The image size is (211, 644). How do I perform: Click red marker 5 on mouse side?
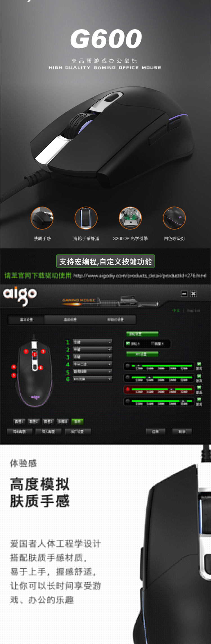pos(14,375)
